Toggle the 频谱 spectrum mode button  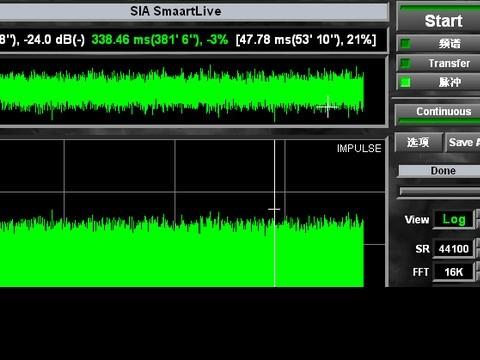click(x=439, y=44)
